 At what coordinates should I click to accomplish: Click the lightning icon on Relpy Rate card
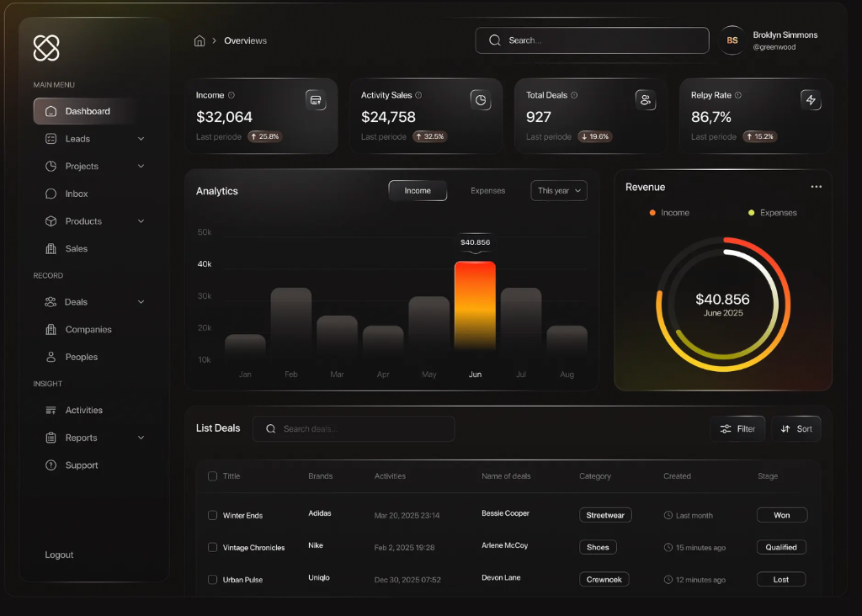[x=811, y=99]
